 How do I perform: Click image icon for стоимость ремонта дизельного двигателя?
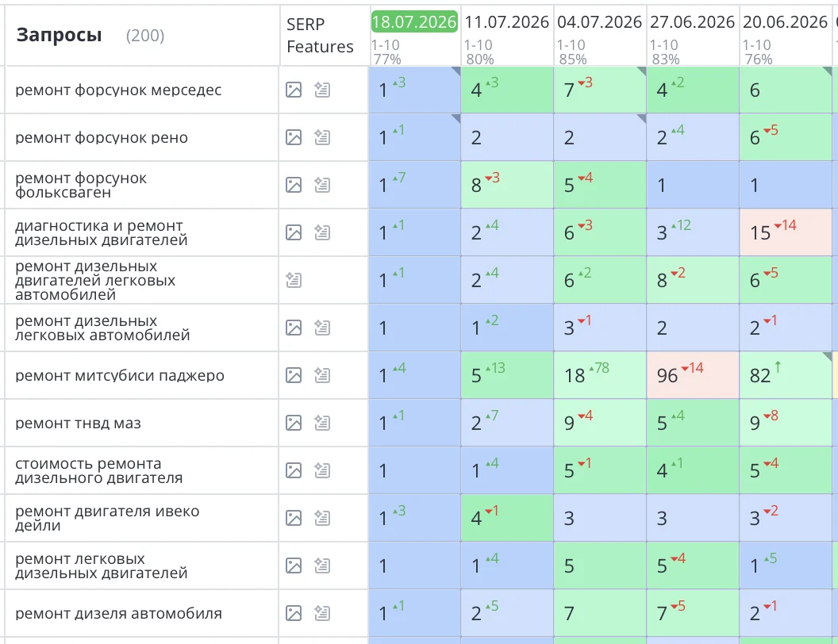pyautogui.click(x=294, y=470)
